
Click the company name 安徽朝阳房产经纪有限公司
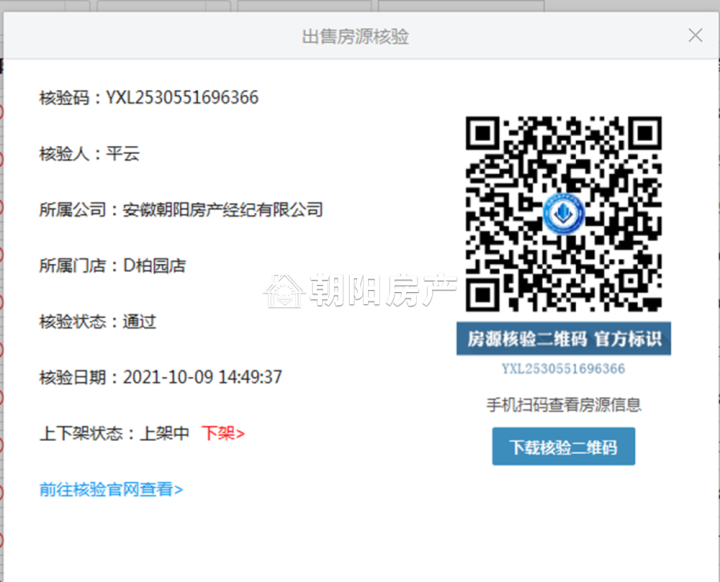click(x=223, y=210)
